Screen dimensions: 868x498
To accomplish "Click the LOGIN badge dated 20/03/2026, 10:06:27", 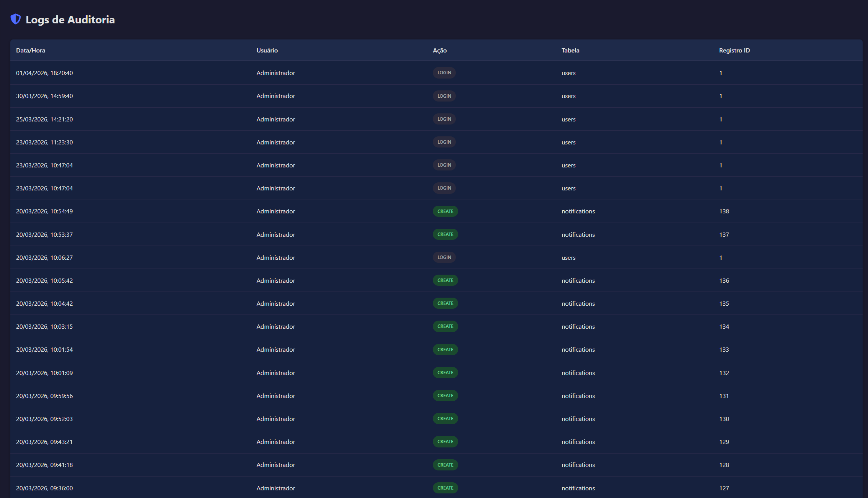I will [x=444, y=257].
